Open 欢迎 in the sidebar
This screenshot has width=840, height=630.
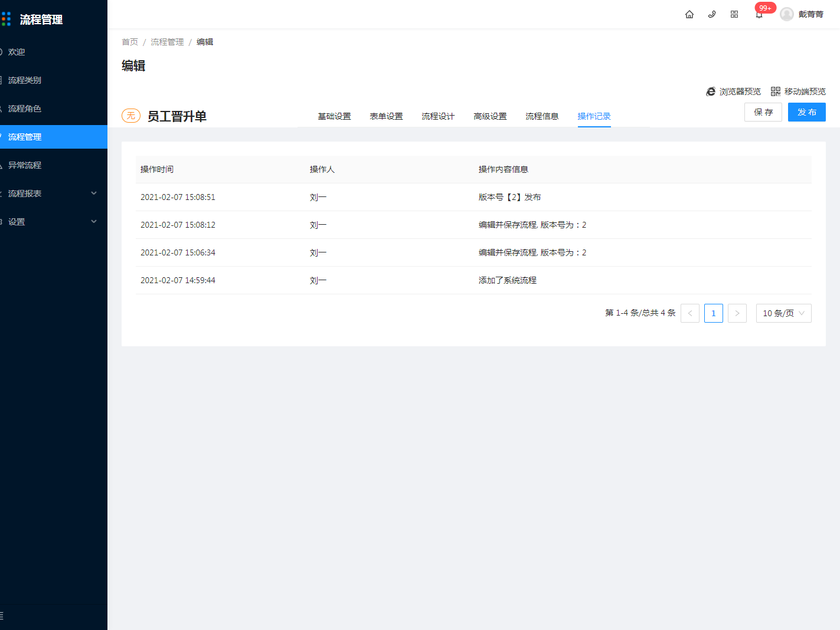click(54, 52)
